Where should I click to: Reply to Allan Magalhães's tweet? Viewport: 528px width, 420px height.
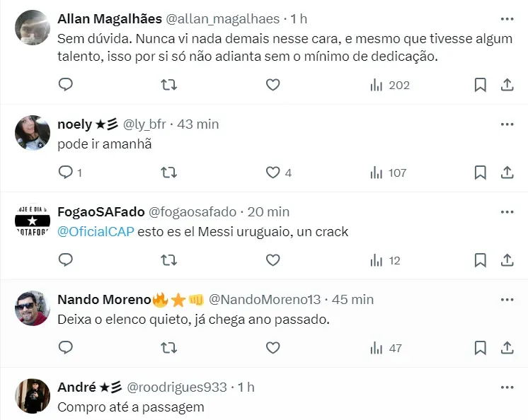[65, 85]
